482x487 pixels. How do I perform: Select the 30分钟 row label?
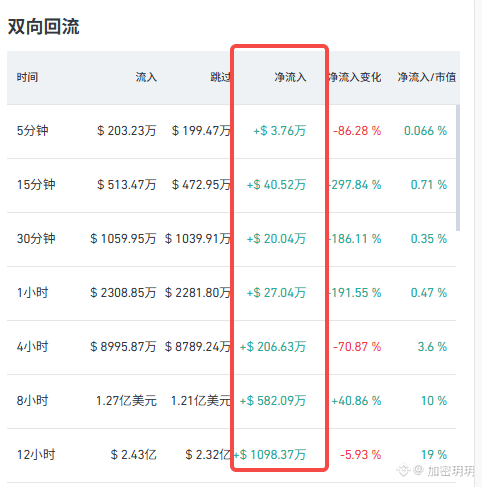click(36, 238)
